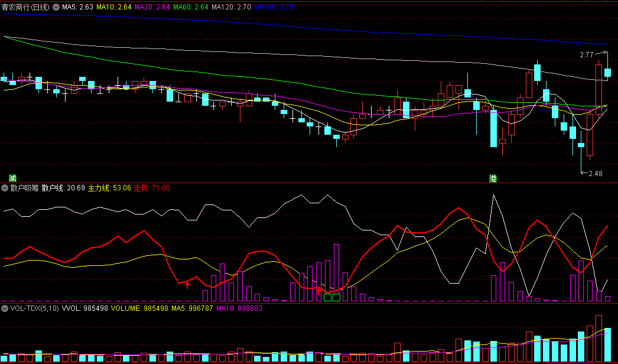Select the red 走势: 71.00 value
This screenshot has height=364, width=618.
(152, 188)
